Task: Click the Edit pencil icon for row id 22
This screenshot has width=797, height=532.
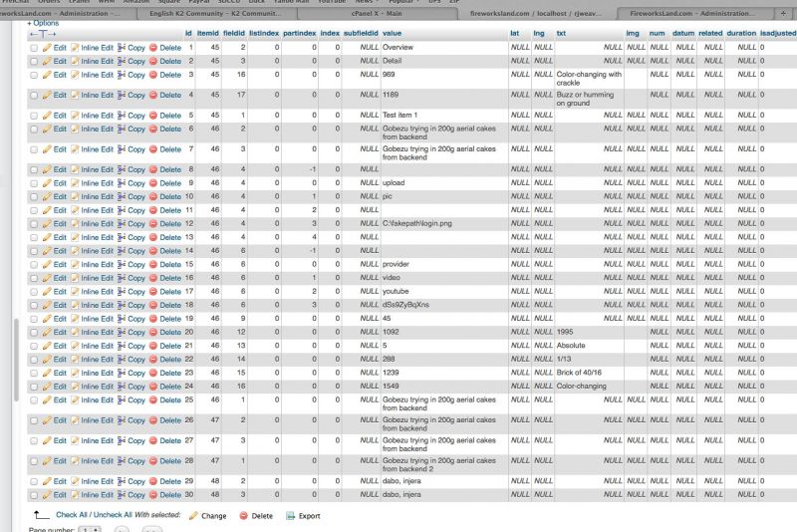Action: tap(47, 360)
